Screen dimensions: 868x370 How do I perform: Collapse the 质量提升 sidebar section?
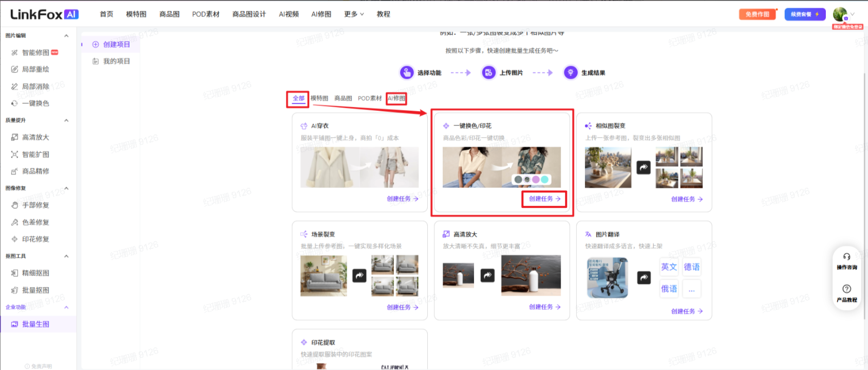pos(66,120)
